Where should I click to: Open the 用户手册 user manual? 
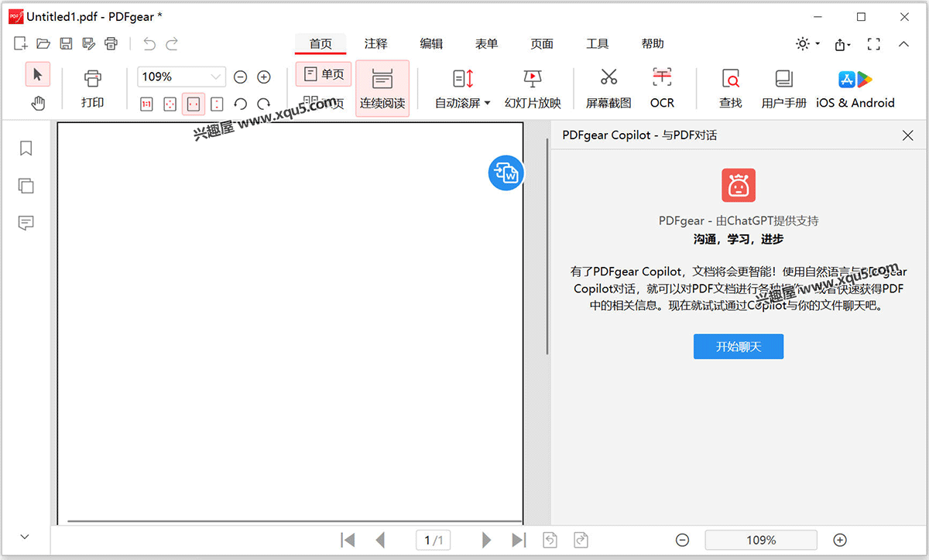coord(783,88)
